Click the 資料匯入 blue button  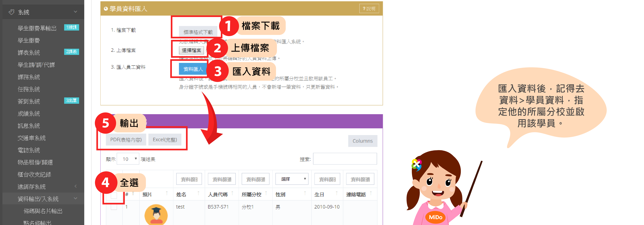point(193,69)
